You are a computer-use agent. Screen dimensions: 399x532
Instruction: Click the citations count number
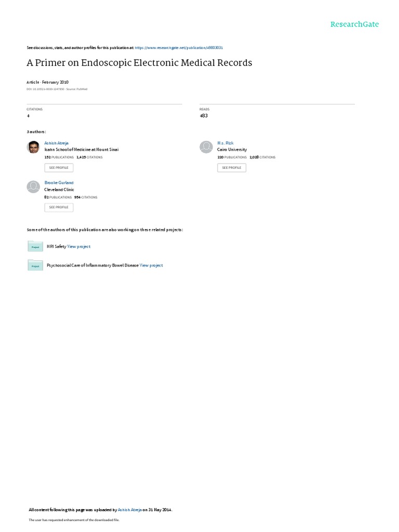pyautogui.click(x=28, y=116)
